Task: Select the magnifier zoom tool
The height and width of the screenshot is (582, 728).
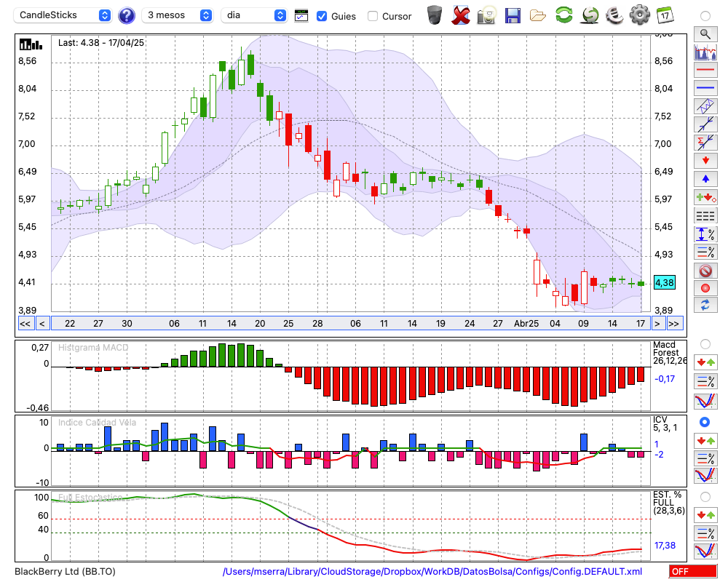Action: 705,34
